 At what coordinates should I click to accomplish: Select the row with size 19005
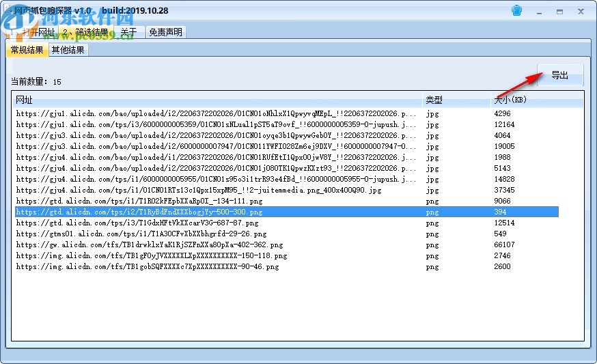(x=287, y=147)
